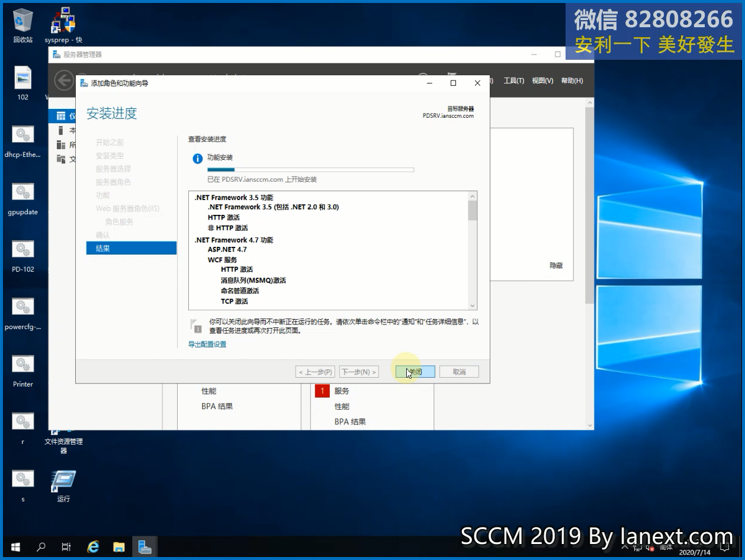Image resolution: width=745 pixels, height=560 pixels.
Task: Select the '消息队列(MSMQ)激活' row
Action: pyautogui.click(x=253, y=280)
